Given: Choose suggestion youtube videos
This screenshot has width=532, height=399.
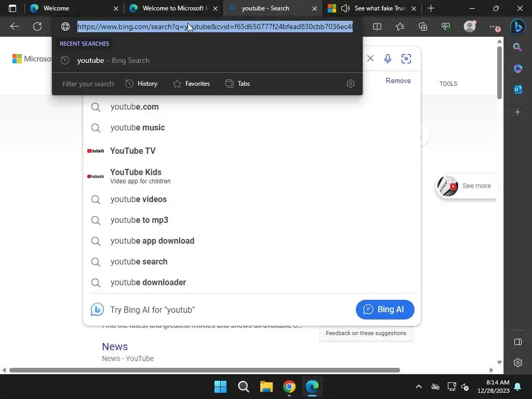Looking at the screenshot, I should tap(252, 199).
